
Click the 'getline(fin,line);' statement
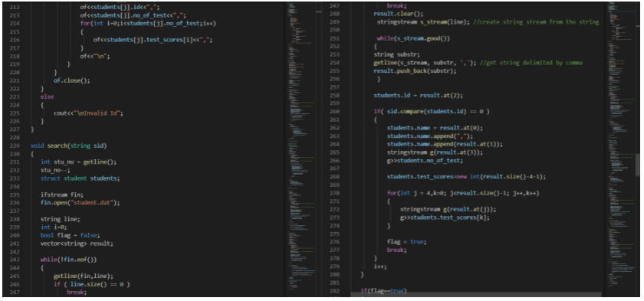[84, 276]
